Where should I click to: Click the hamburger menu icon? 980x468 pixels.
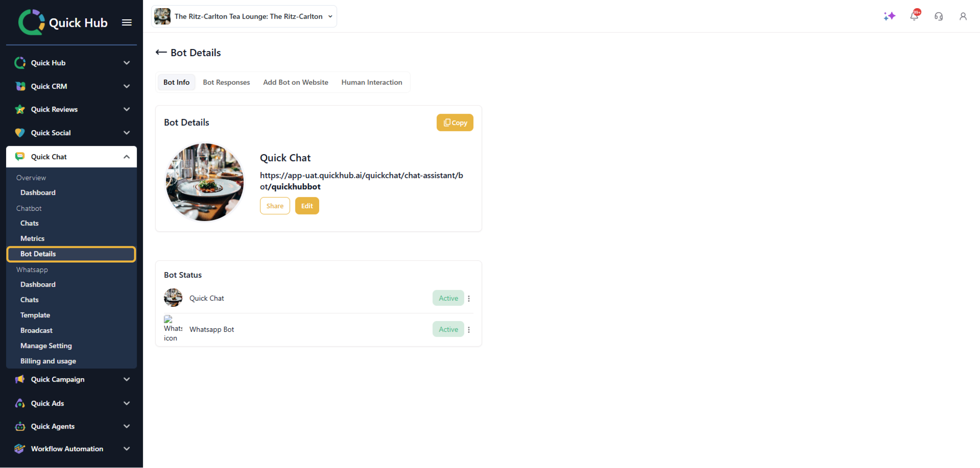[x=127, y=22]
